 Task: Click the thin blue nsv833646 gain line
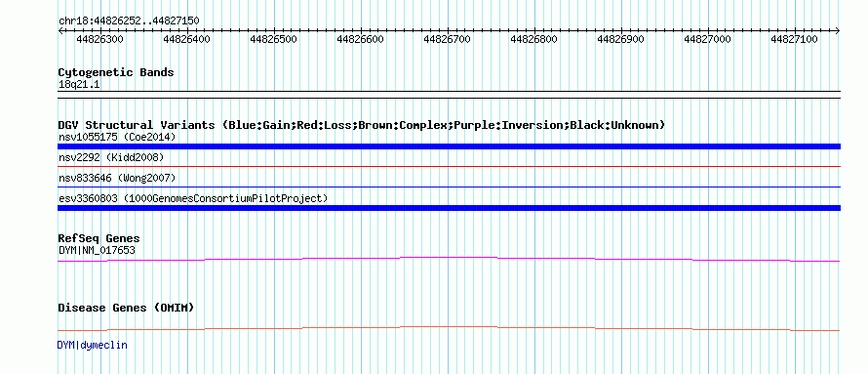(x=449, y=187)
